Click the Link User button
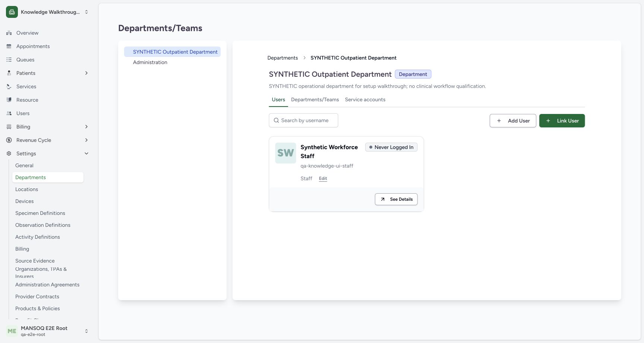This screenshot has height=343, width=644. pyautogui.click(x=562, y=121)
